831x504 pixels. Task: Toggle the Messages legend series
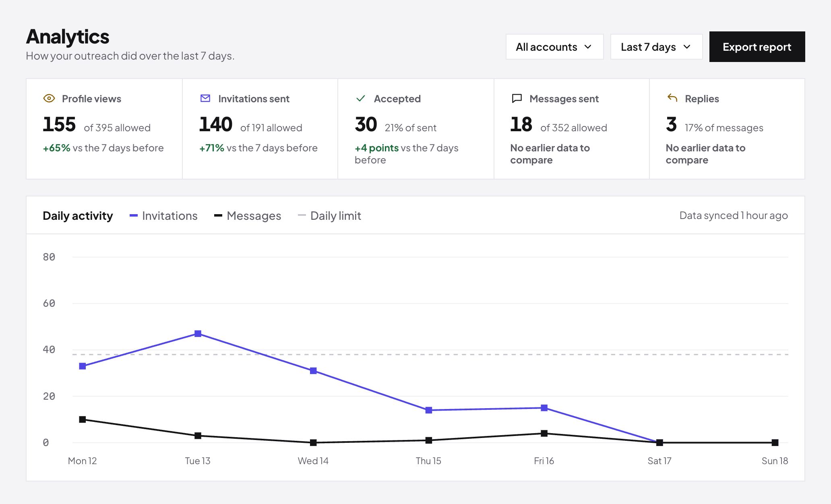pyautogui.click(x=248, y=216)
